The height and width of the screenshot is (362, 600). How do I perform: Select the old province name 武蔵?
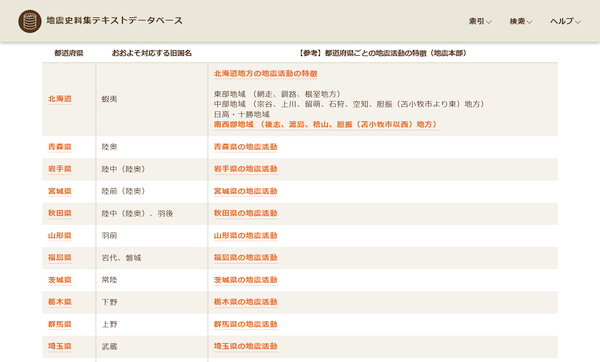[109, 347]
